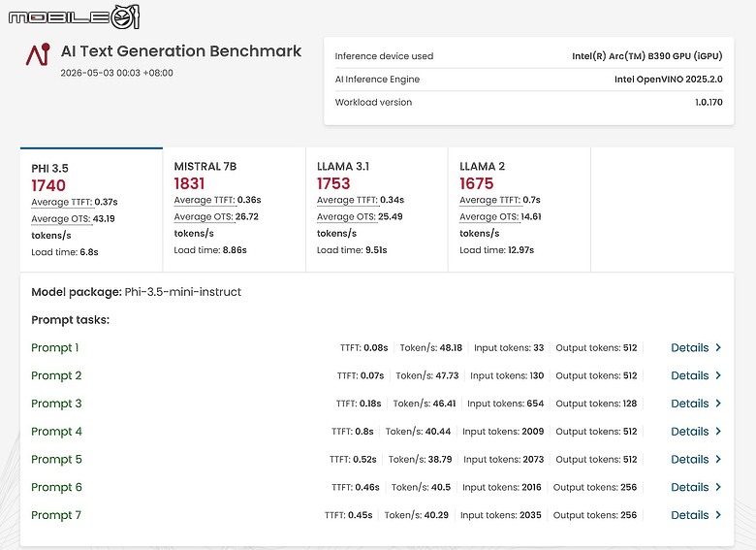Open Details for Prompt 6
This screenshot has height=550, width=756.
[x=696, y=487]
